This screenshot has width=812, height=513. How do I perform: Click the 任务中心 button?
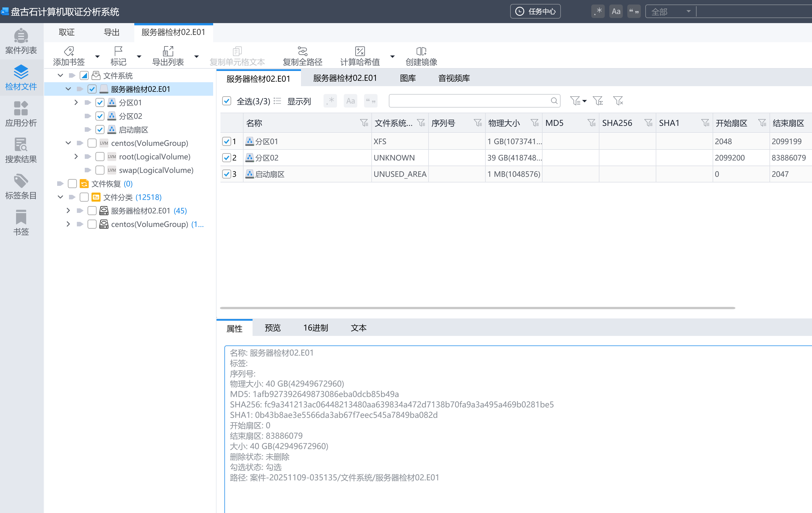535,12
